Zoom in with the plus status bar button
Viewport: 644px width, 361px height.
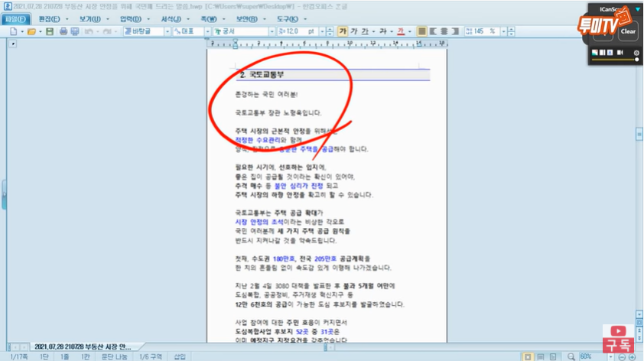632,357
